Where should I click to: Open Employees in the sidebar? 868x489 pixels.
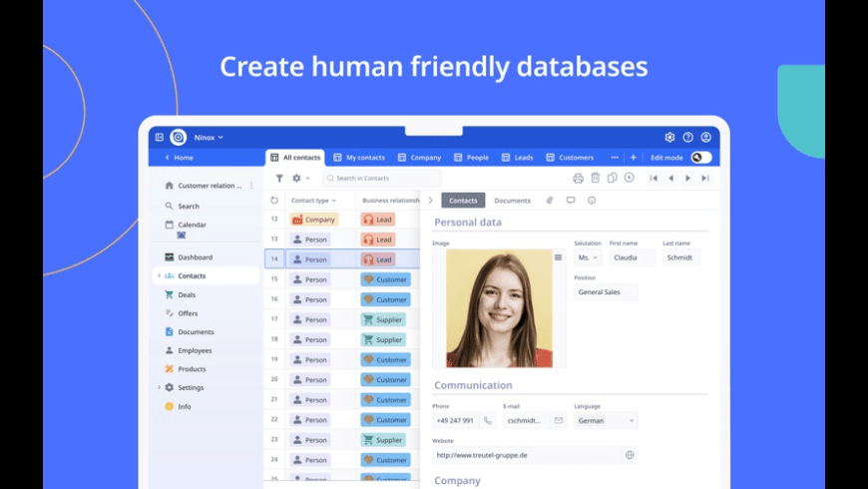(x=195, y=350)
